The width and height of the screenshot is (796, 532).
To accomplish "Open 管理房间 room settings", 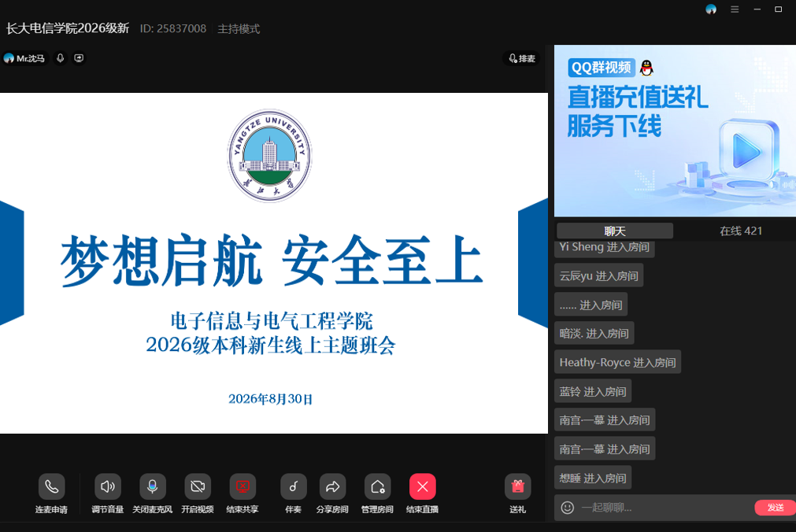I will click(377, 487).
